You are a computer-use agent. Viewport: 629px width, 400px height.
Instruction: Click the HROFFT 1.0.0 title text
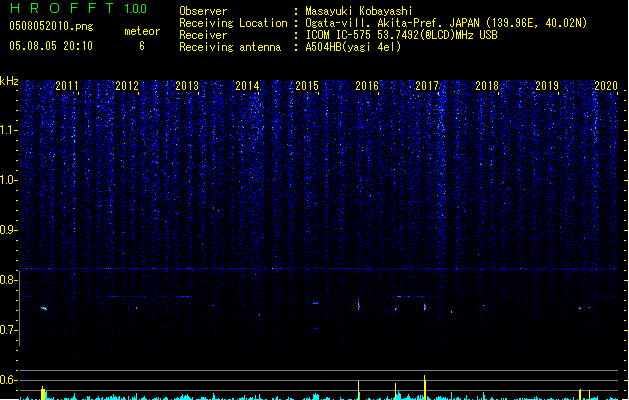coord(79,8)
